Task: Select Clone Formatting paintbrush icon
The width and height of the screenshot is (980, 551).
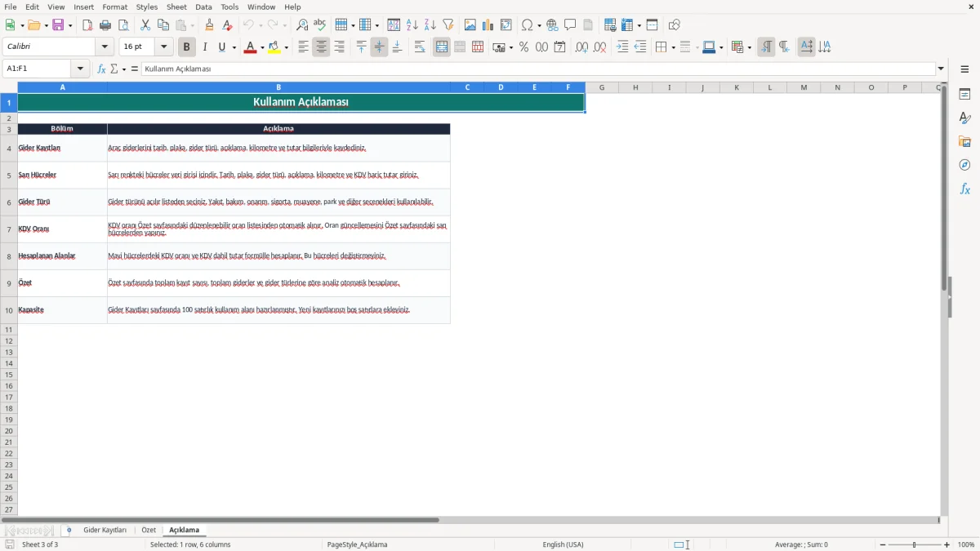Action: [x=210, y=25]
